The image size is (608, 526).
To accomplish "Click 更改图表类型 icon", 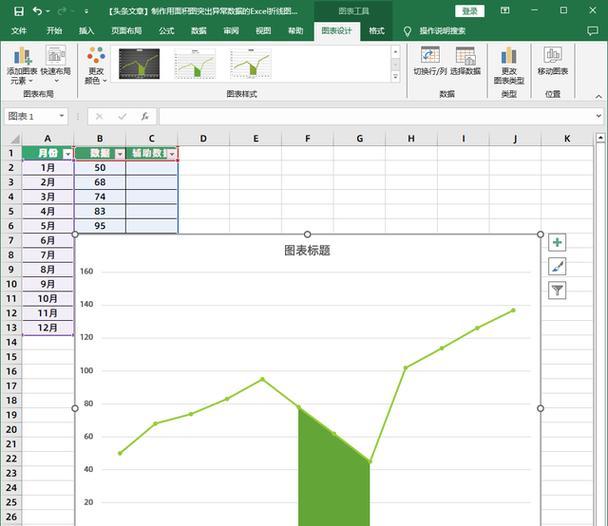I will (x=509, y=65).
